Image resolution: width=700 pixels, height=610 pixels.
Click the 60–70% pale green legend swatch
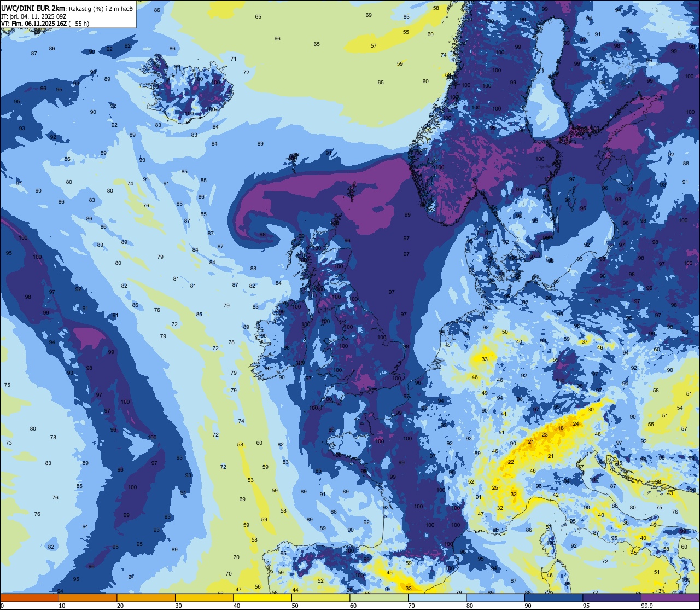(379, 597)
